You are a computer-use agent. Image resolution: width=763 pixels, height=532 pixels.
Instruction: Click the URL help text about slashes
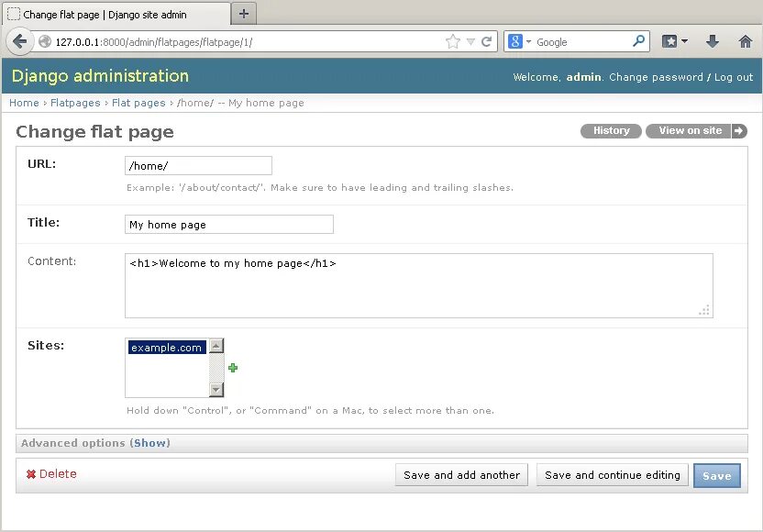pyautogui.click(x=320, y=187)
